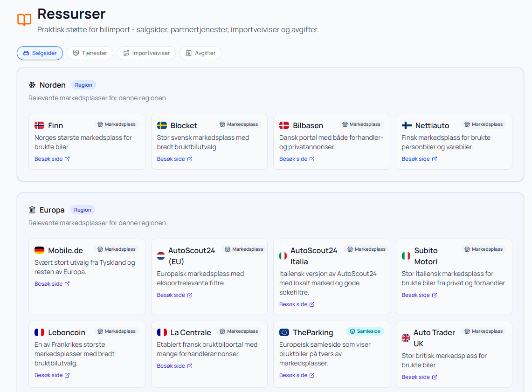Click the UK flag icon beside Auto Trader UK
Screen dimensions: 532x392
click(406, 338)
